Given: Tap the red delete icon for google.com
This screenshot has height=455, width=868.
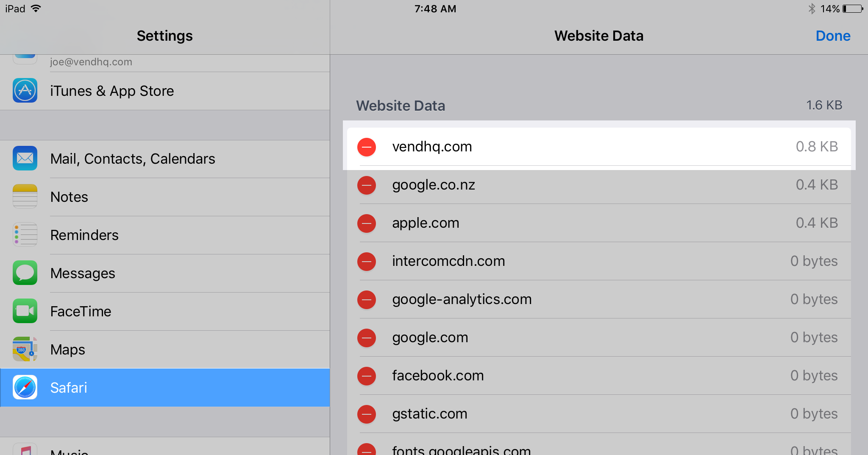Looking at the screenshot, I should [367, 338].
